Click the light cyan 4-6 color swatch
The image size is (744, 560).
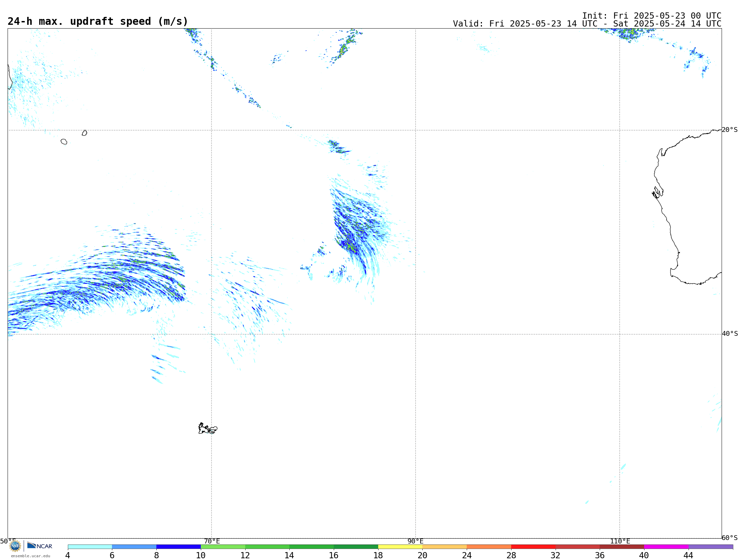point(90,547)
